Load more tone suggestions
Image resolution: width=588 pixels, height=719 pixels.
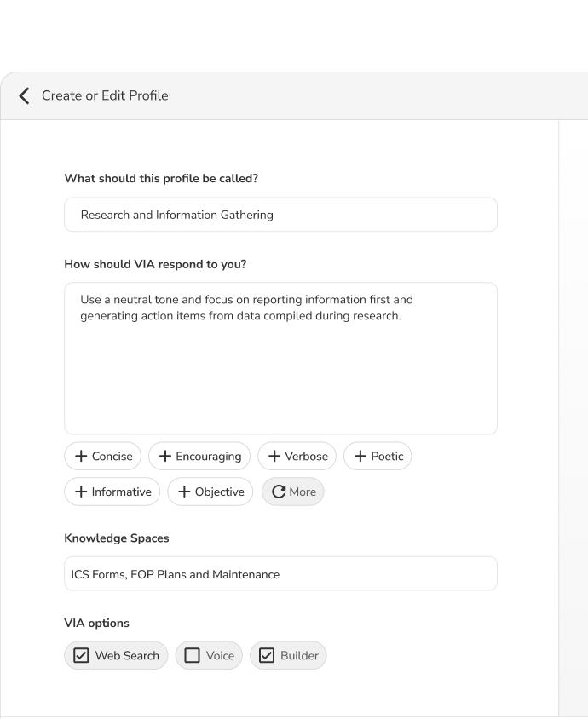point(292,492)
